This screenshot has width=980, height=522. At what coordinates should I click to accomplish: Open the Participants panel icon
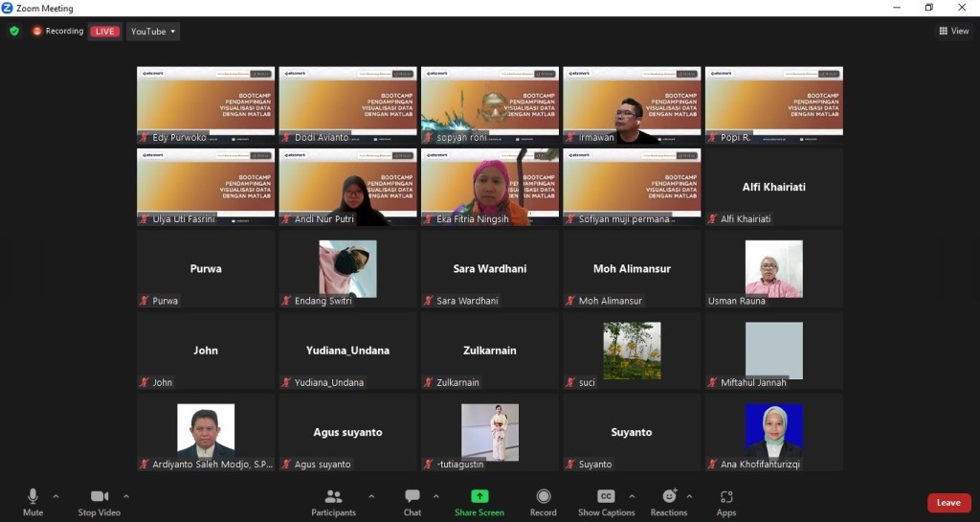333,496
